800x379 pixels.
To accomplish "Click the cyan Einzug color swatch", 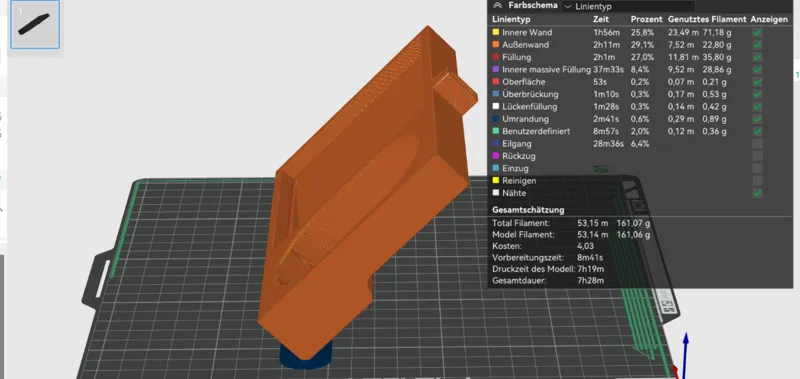I will click(x=495, y=168).
